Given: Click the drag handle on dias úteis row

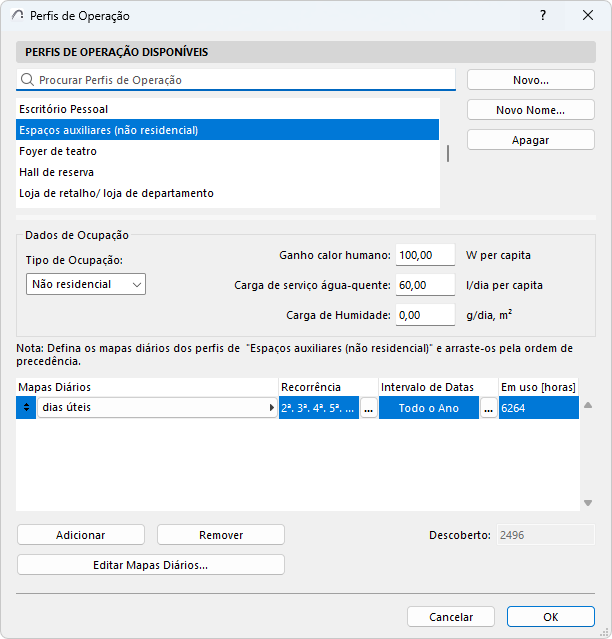Looking at the screenshot, I should (x=26, y=408).
